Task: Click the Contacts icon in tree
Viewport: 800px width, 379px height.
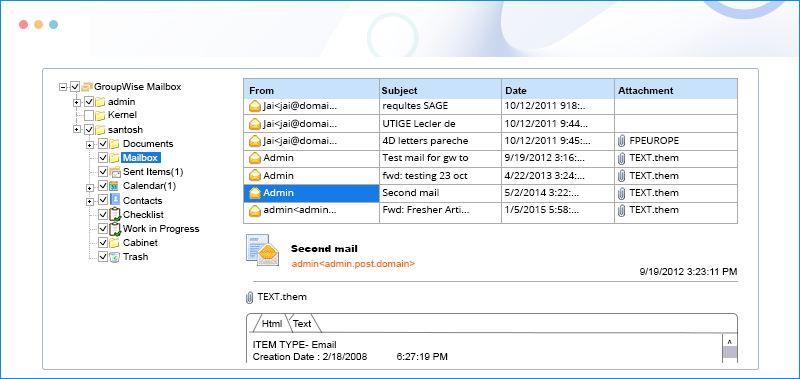Action: [x=115, y=200]
